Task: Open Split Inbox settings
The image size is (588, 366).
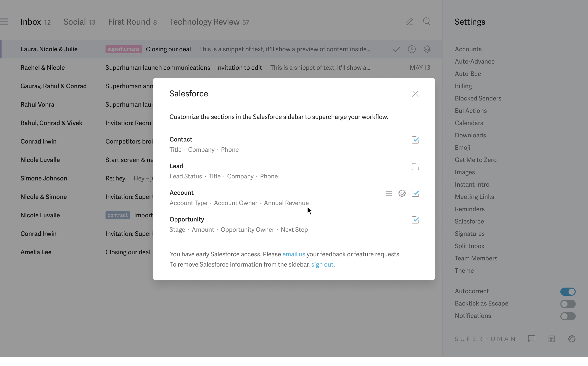Action: coord(469,246)
